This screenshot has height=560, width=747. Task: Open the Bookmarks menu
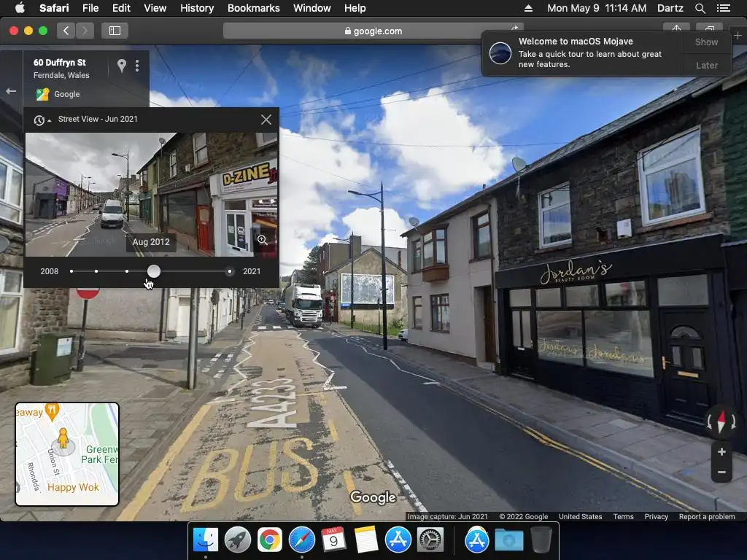253,8
